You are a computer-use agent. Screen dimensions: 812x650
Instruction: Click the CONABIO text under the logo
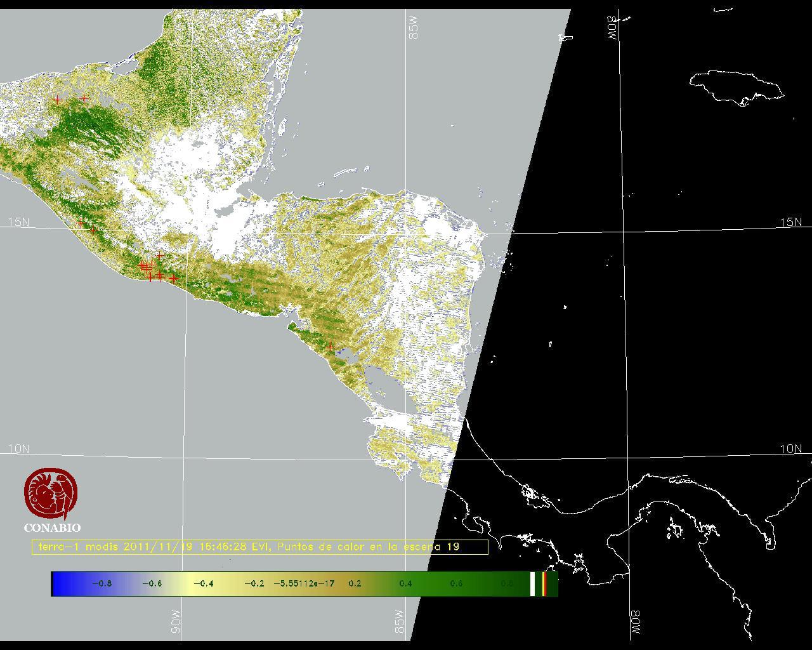click(52, 528)
